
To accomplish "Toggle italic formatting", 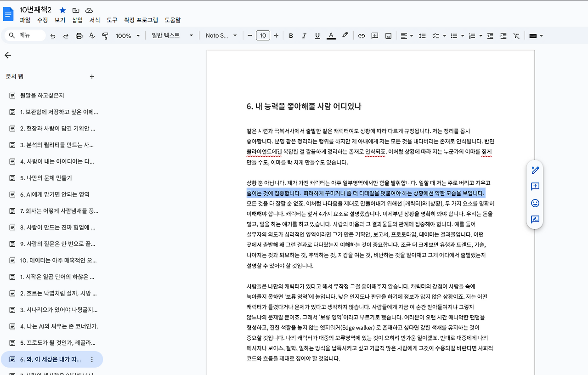I will [304, 36].
